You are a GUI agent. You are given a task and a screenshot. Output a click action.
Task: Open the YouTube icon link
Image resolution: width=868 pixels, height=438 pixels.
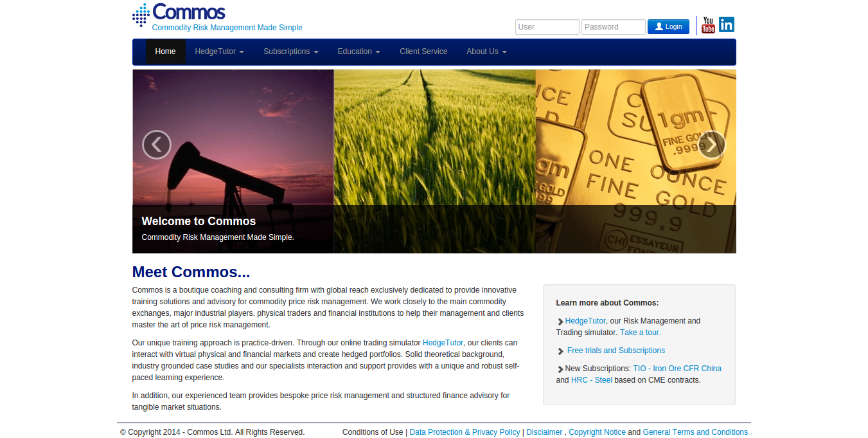(708, 25)
